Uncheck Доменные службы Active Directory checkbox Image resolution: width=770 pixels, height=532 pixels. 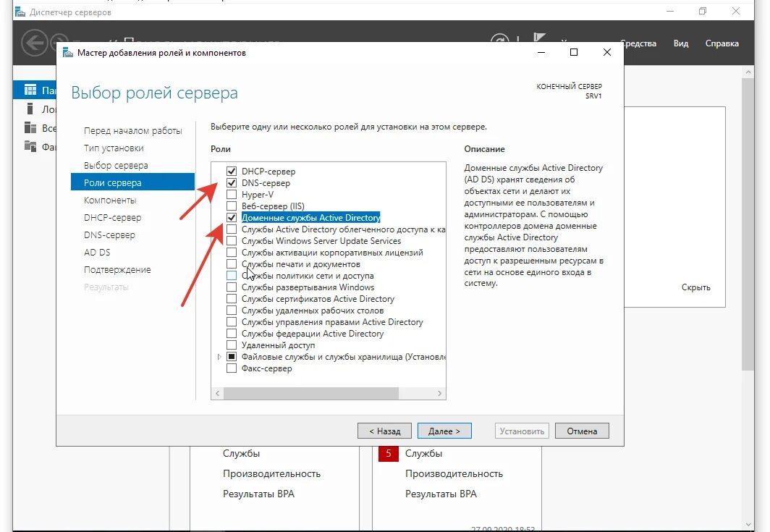[x=232, y=218]
